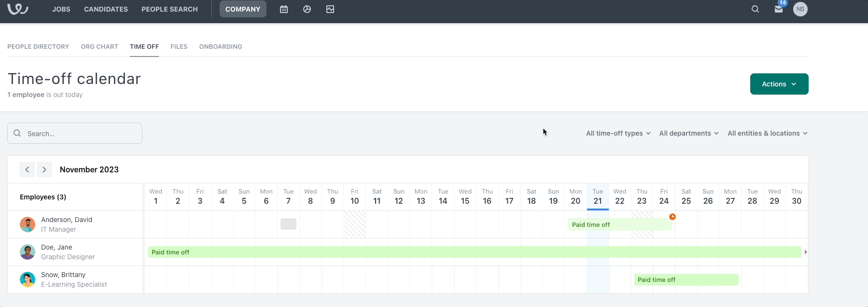Open the calendar icon in top navigation
This screenshot has height=307, width=868.
point(284,9)
